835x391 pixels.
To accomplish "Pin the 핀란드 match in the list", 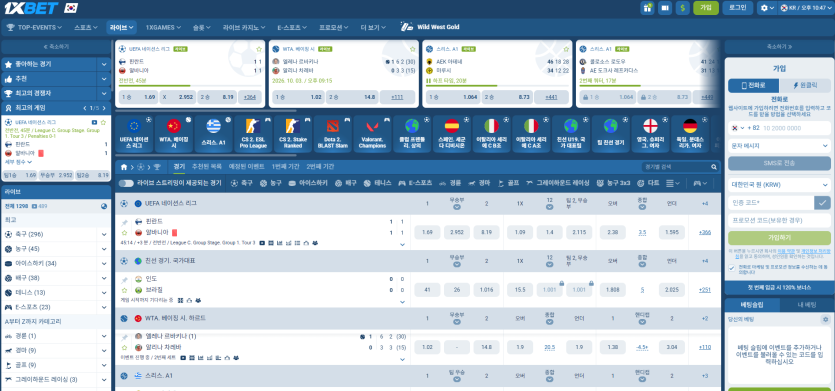I will click(124, 222).
